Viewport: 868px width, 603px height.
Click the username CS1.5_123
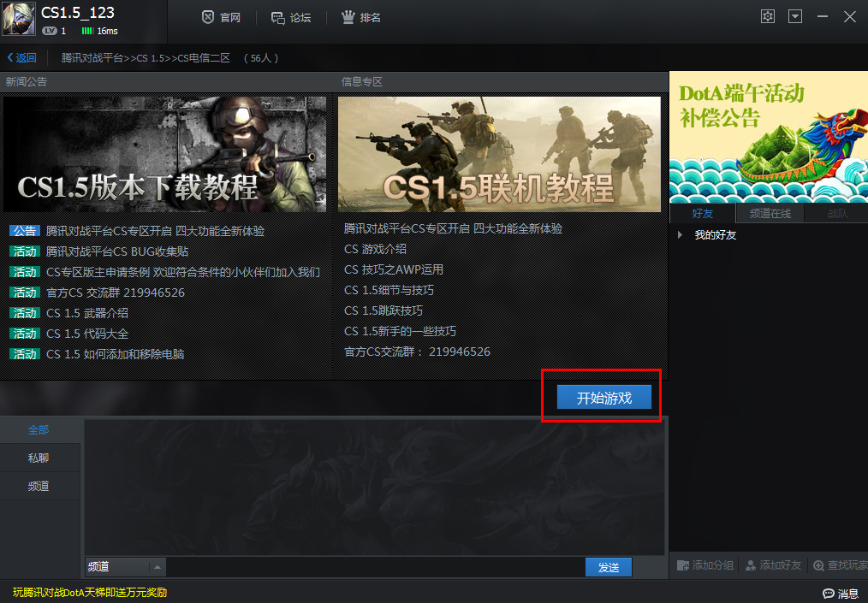[78, 13]
